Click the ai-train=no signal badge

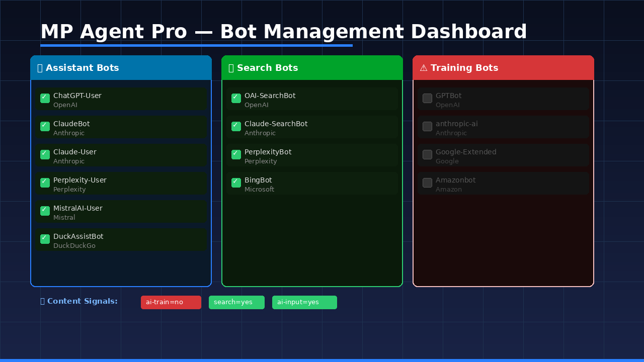[171, 302]
